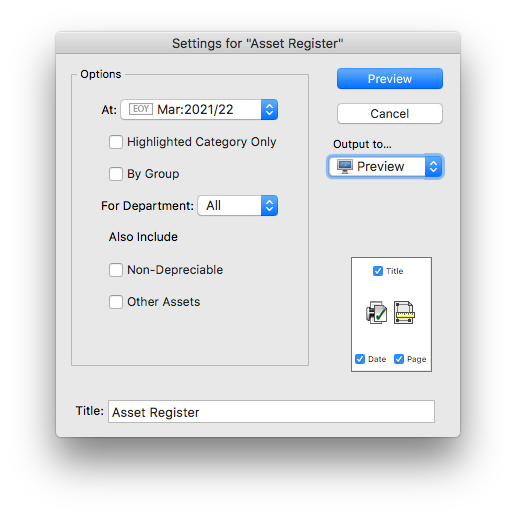The image size is (516, 517).
Task: Click into the Title text field
Action: click(271, 412)
